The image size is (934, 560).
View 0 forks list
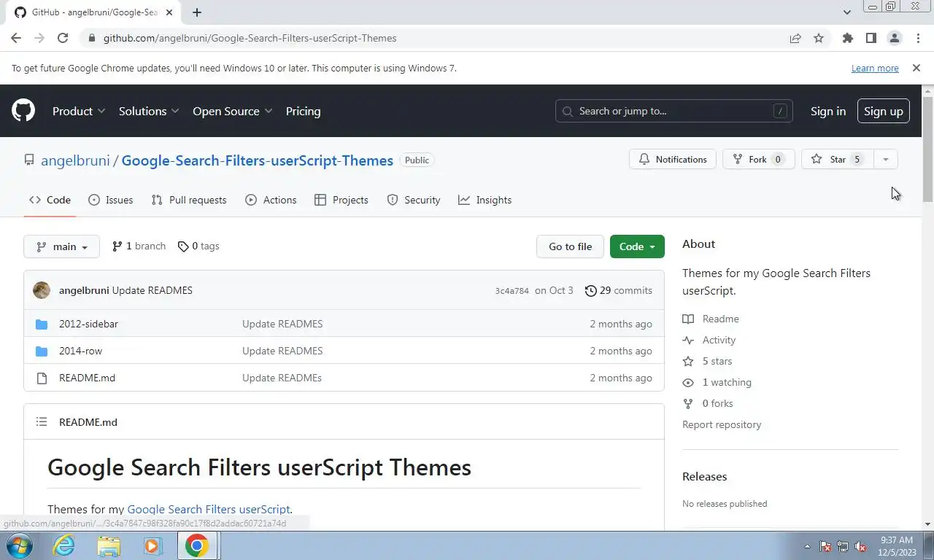click(x=708, y=403)
